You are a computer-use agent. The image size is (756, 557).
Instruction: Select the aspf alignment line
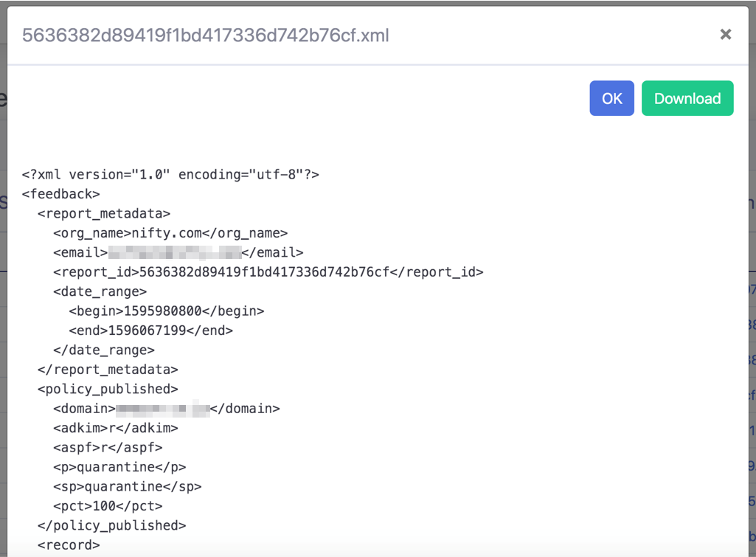[108, 448]
